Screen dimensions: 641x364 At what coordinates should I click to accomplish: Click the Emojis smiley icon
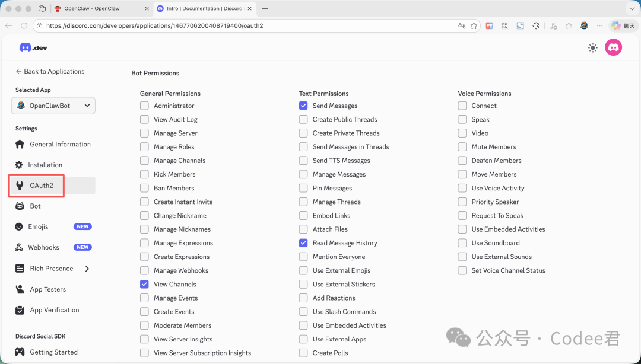(19, 226)
